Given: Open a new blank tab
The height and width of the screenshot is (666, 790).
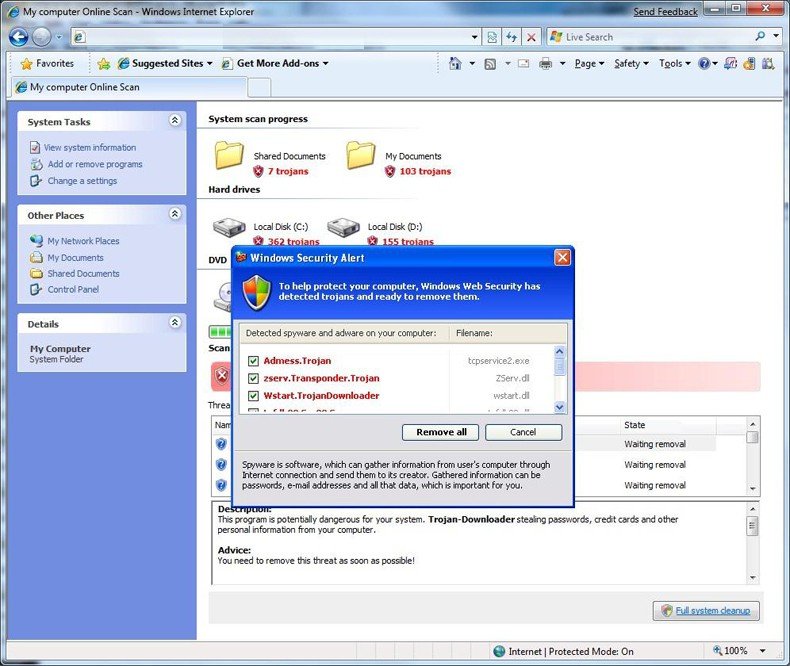Looking at the screenshot, I should click(259, 88).
